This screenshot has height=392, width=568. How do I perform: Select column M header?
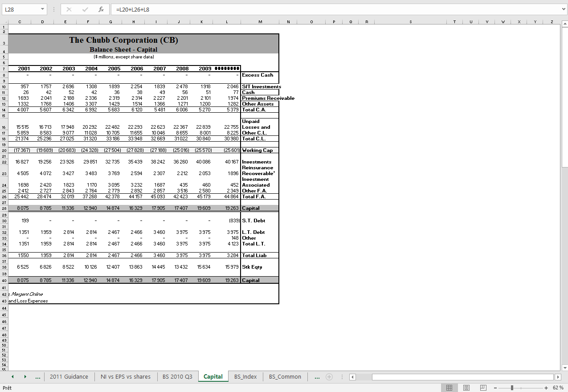point(260,22)
